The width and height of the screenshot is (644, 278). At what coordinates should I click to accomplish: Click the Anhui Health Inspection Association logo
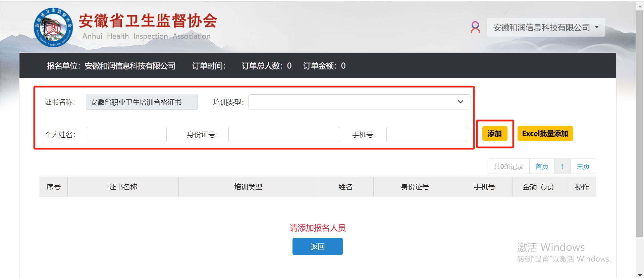[x=53, y=28]
